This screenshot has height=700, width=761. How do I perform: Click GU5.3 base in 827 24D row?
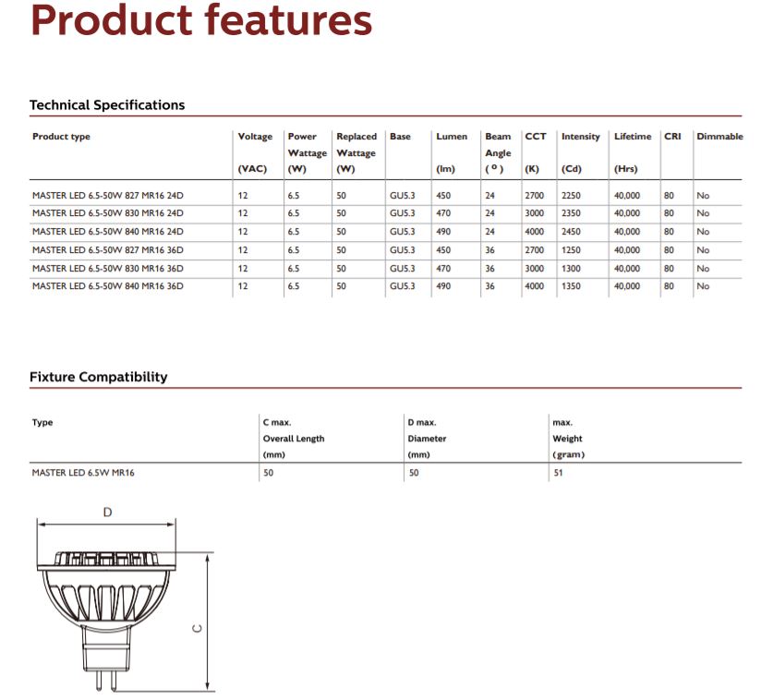click(403, 196)
